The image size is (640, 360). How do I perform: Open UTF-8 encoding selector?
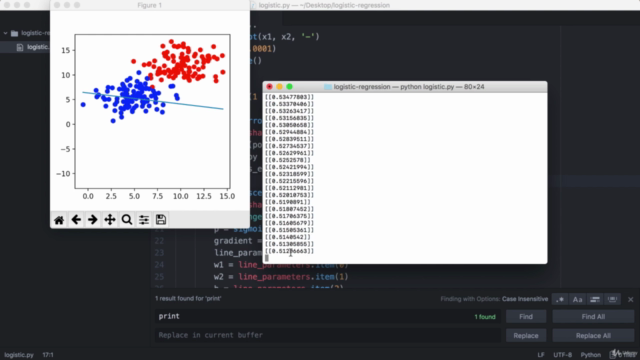562,355
